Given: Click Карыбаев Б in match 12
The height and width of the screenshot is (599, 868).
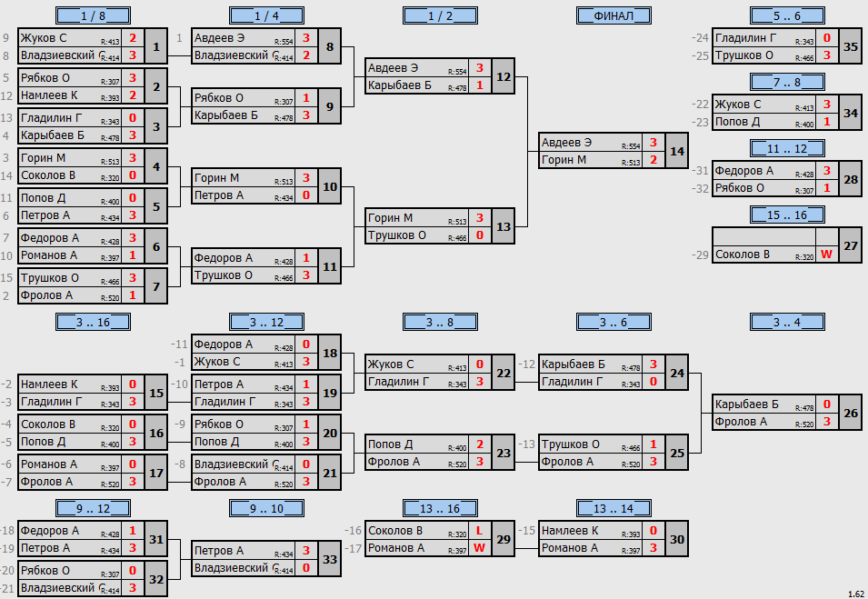Looking at the screenshot, I should click(399, 85).
